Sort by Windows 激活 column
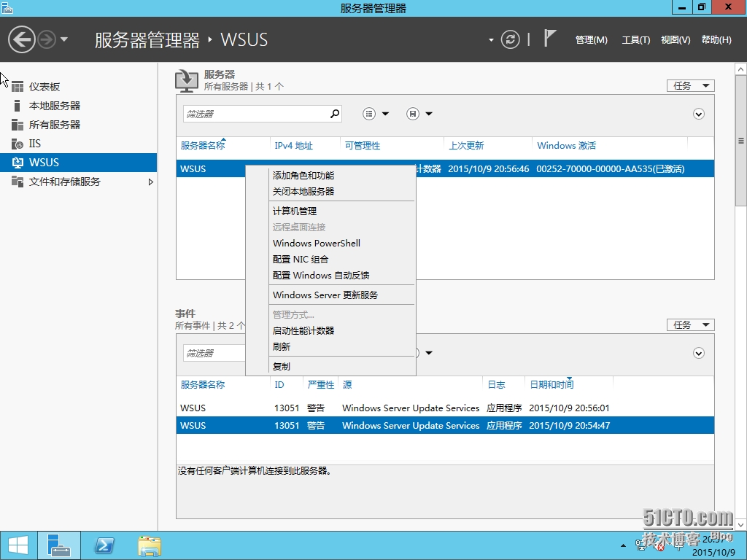747x560 pixels. [566, 146]
